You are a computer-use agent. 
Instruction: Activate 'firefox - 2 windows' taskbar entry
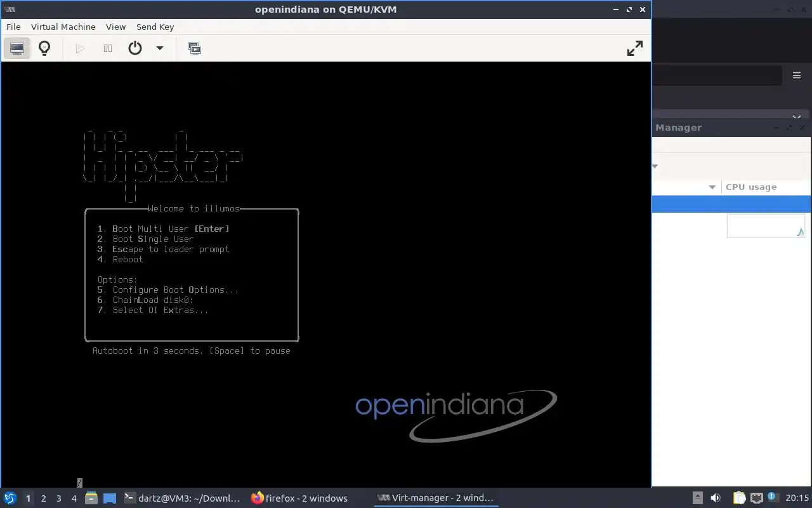[x=299, y=498]
